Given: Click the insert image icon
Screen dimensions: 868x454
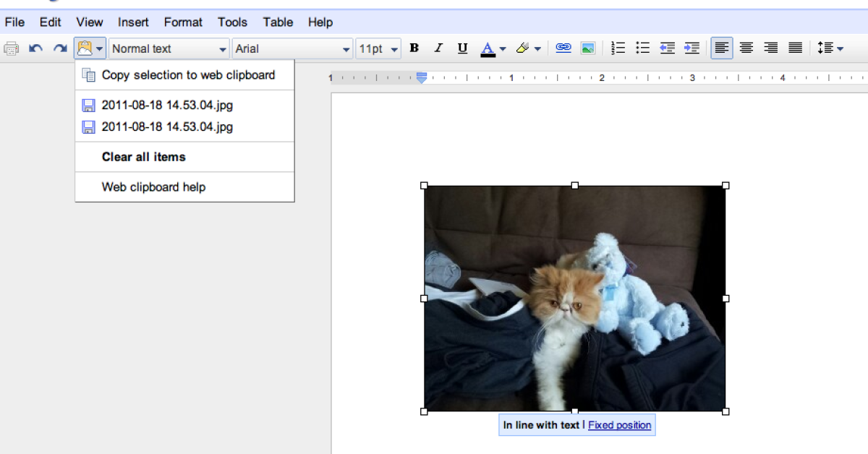Looking at the screenshot, I should (588, 48).
